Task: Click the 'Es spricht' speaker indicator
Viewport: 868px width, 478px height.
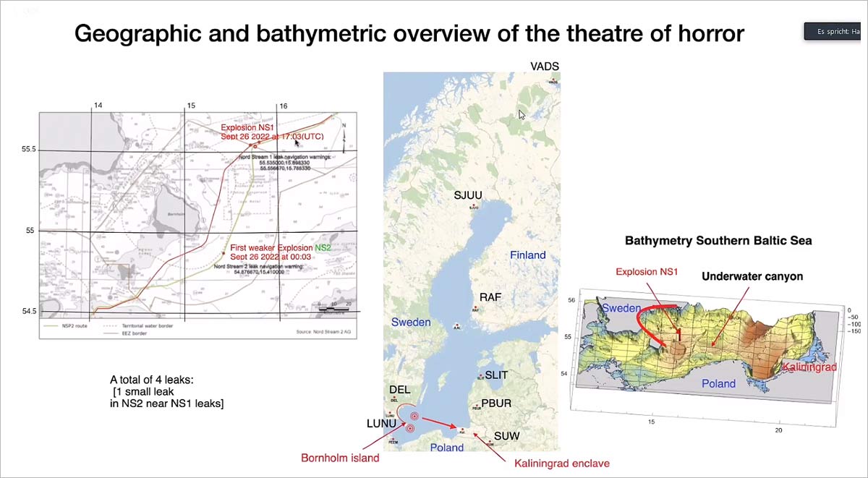Action: 835,32
